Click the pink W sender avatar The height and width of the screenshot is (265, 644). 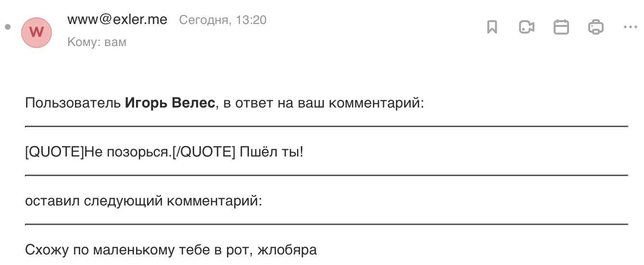tap(37, 33)
